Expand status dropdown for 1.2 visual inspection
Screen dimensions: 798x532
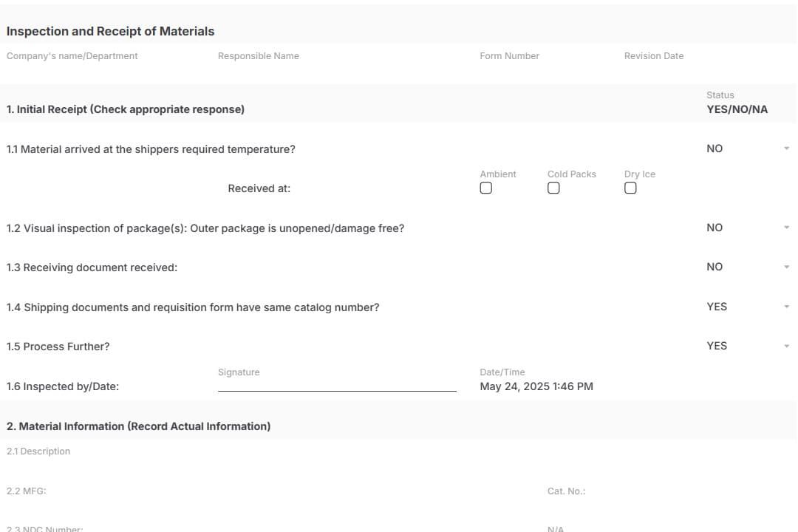click(x=748, y=228)
